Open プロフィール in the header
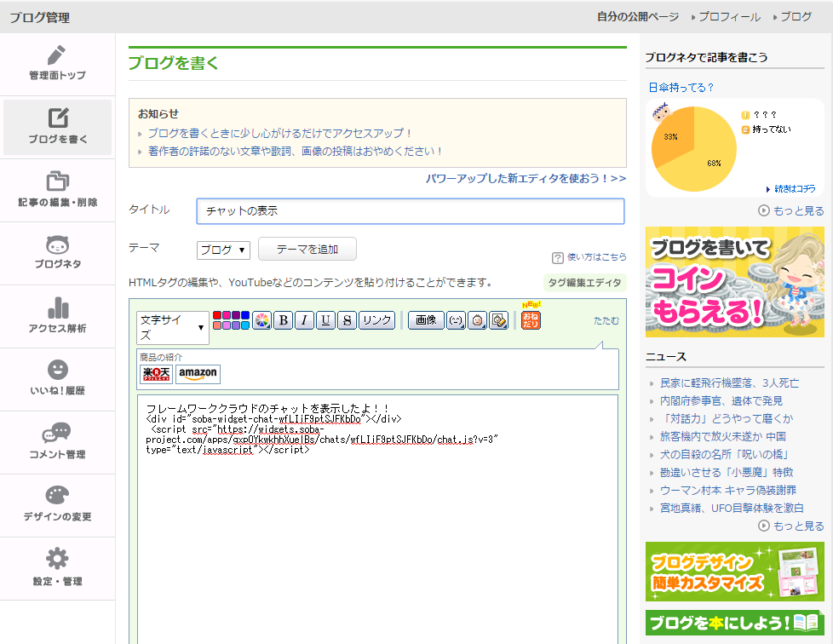 coord(729,16)
